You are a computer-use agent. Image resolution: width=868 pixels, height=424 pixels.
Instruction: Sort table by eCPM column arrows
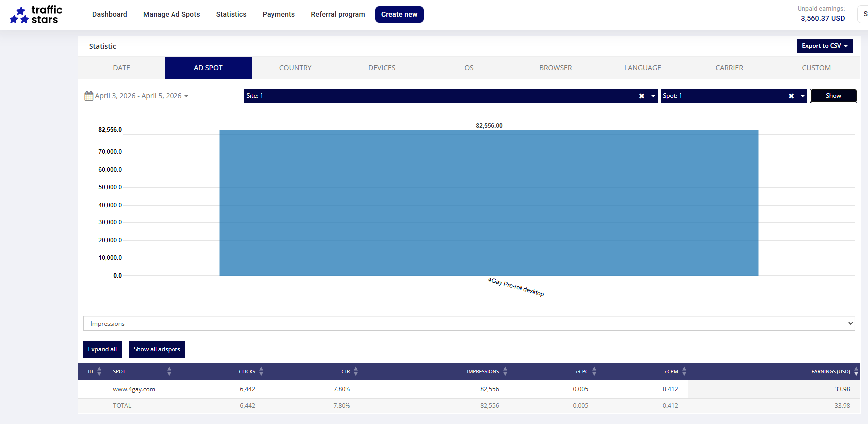point(684,371)
